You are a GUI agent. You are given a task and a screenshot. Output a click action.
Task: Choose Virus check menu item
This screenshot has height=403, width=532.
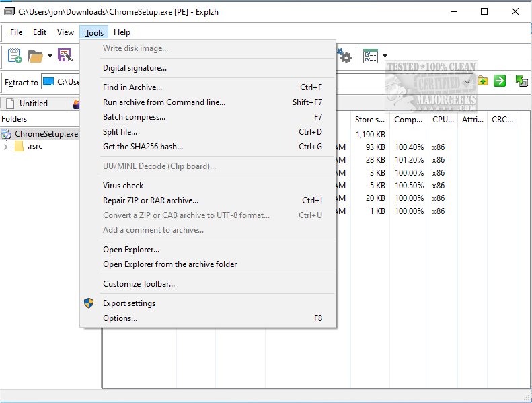208,186
